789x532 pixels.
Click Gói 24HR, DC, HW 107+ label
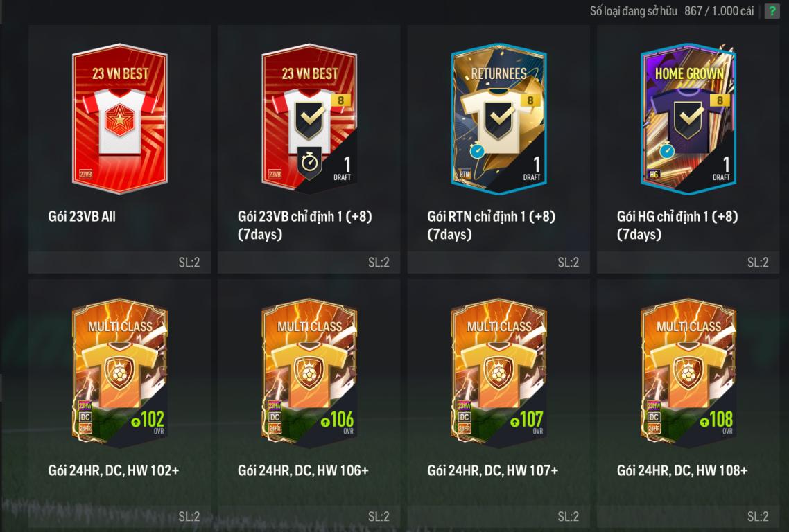pos(493,470)
